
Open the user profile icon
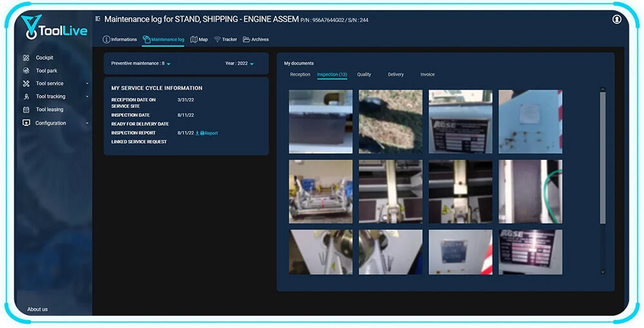tap(617, 20)
